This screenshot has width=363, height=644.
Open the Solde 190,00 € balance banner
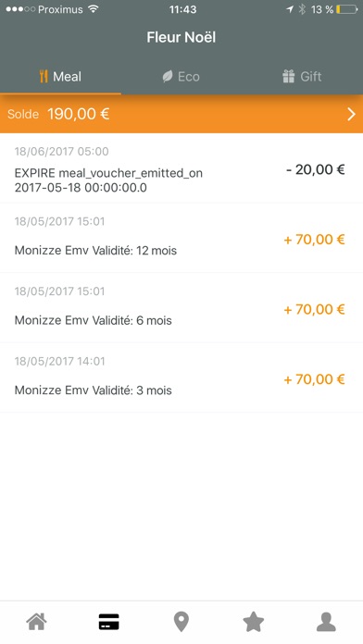(181, 114)
